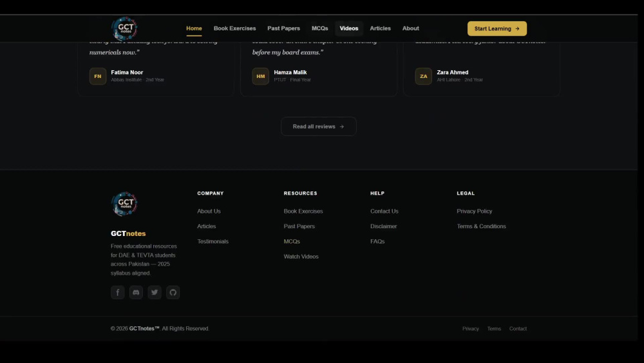Click the Read all reviews button
The width and height of the screenshot is (644, 363).
click(318, 126)
